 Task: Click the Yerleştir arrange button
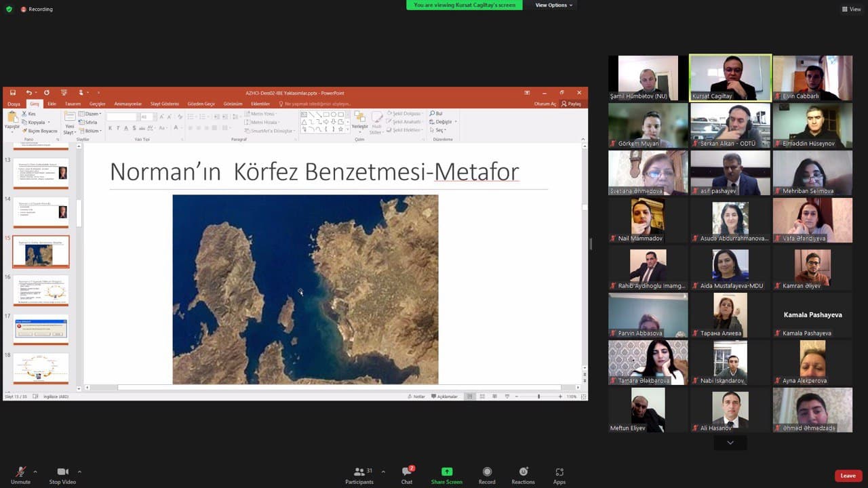[x=359, y=121]
